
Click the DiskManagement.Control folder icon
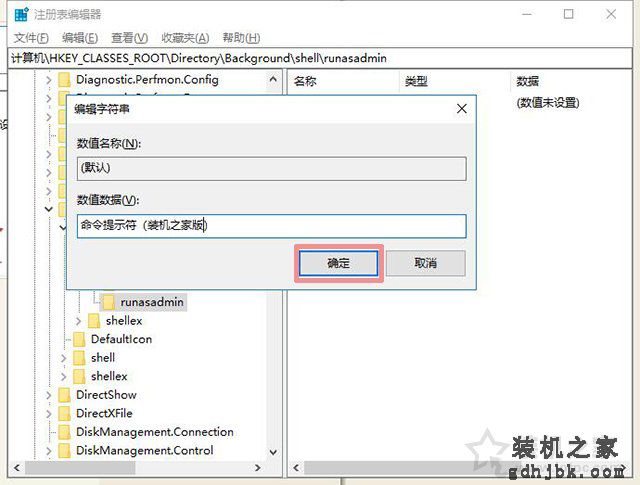[64, 451]
